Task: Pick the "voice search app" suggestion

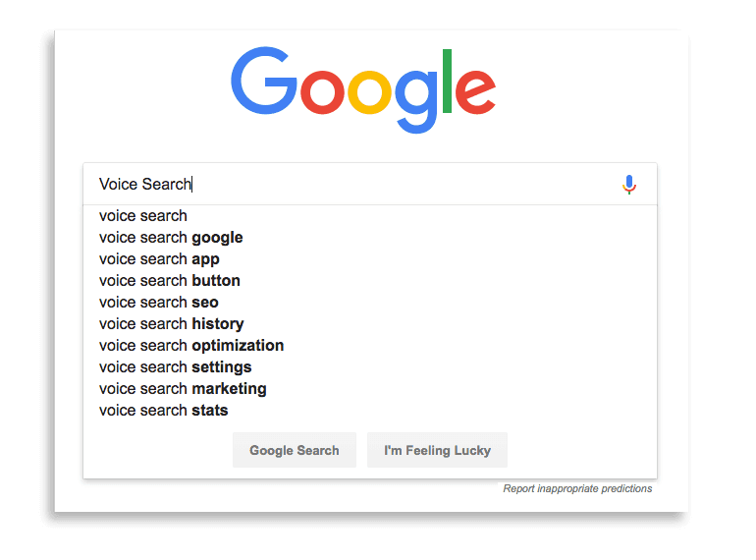Action: pyautogui.click(x=159, y=259)
